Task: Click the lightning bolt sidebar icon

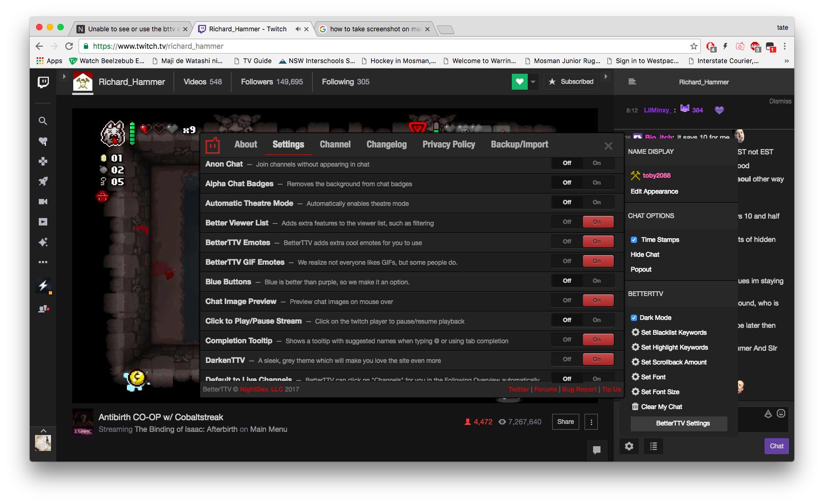Action: pyautogui.click(x=44, y=285)
